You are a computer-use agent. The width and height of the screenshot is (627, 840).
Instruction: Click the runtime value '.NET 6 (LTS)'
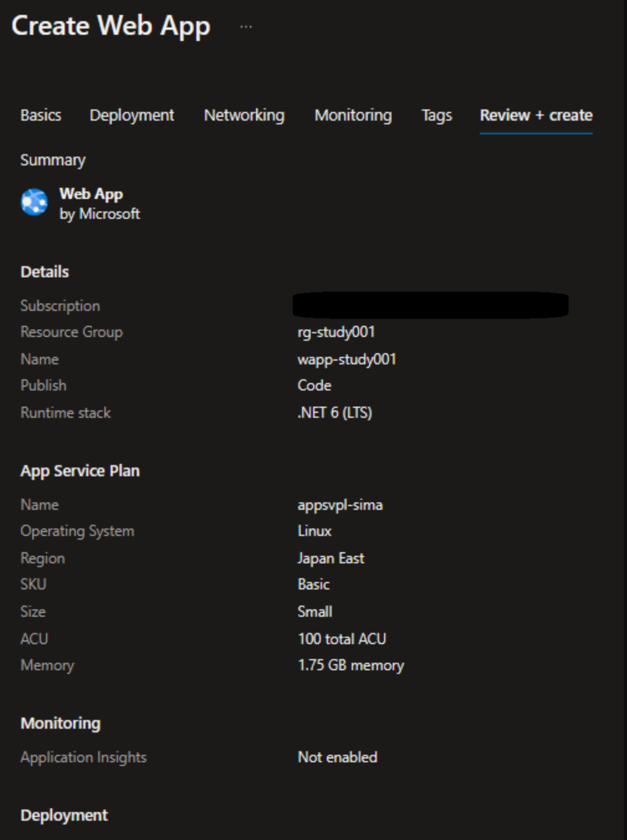[x=335, y=413]
